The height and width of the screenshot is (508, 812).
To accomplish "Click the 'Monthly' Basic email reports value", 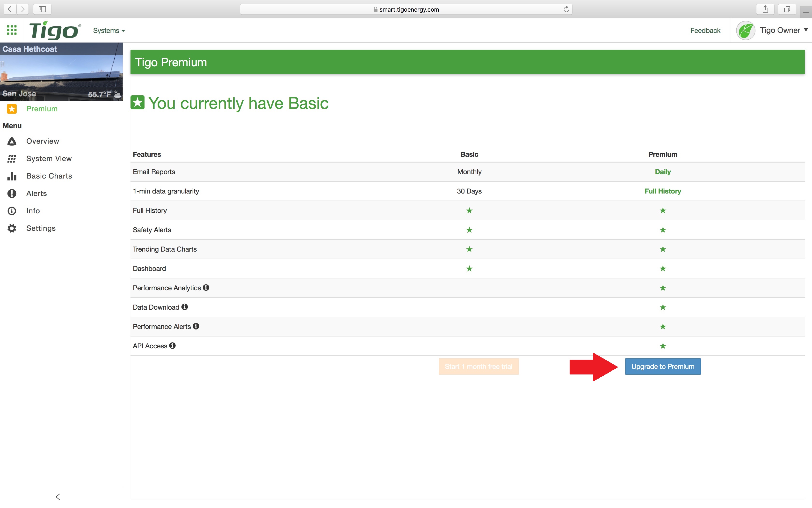I will click(469, 172).
